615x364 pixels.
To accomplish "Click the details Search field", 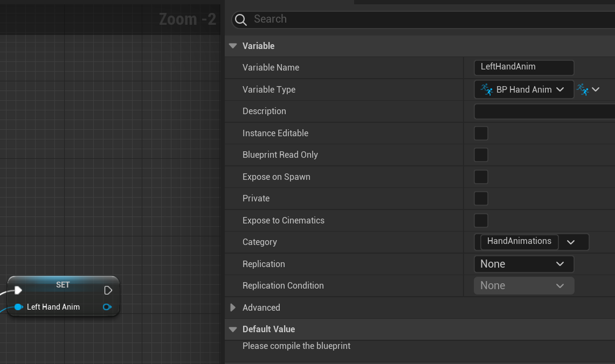I will coord(426,20).
